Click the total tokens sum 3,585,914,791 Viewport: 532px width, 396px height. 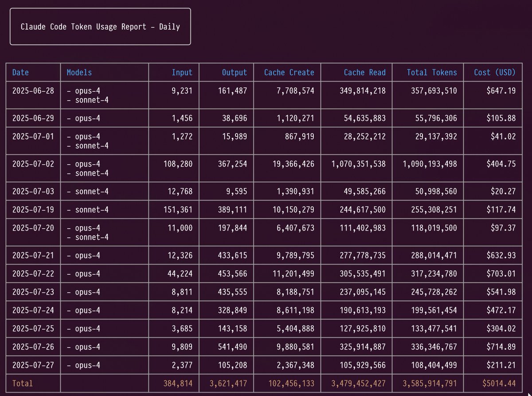click(430, 384)
